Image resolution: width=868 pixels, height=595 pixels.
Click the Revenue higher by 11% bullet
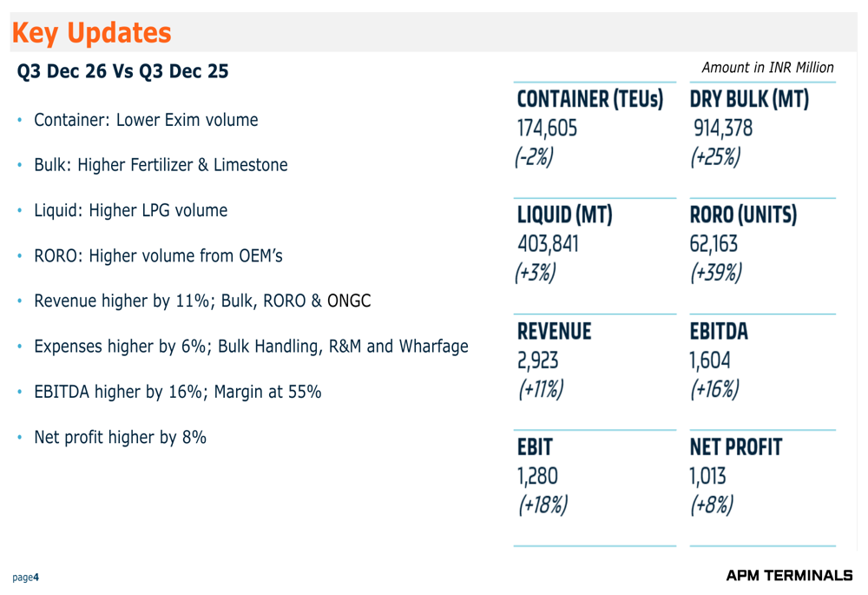click(202, 301)
